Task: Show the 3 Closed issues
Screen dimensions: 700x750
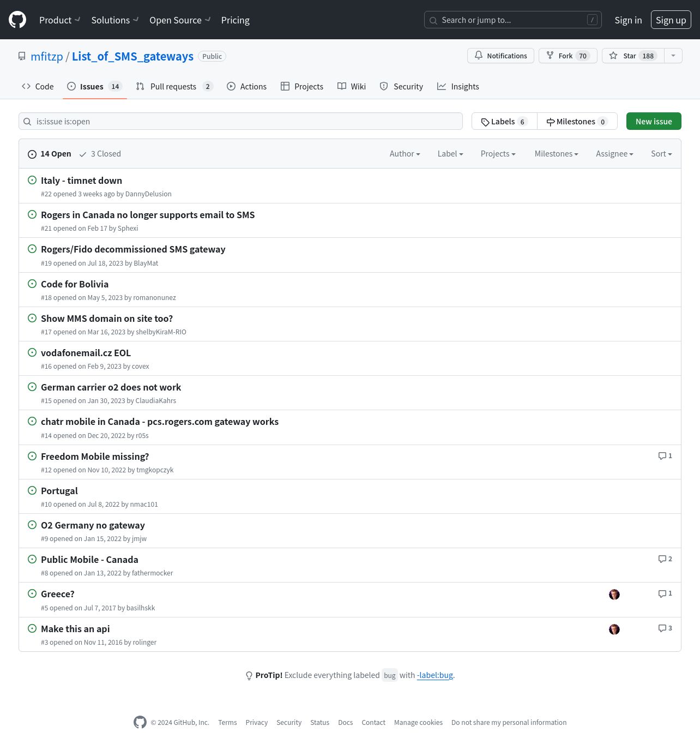Action: point(100,154)
